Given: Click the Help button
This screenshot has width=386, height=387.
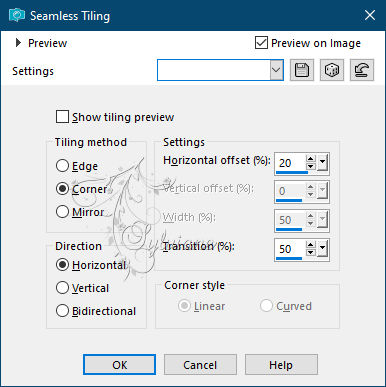Looking at the screenshot, I should pyautogui.click(x=281, y=365).
